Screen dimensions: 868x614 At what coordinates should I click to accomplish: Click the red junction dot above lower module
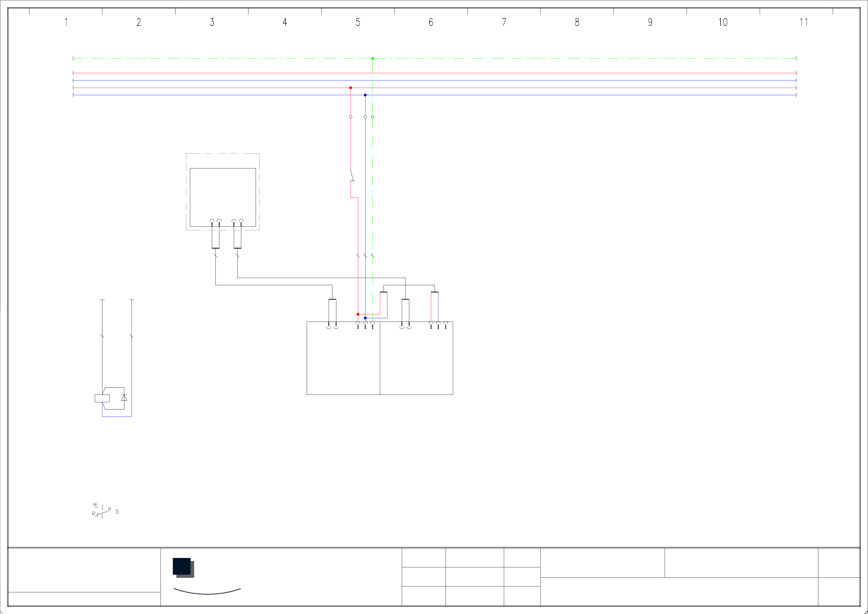(358, 314)
